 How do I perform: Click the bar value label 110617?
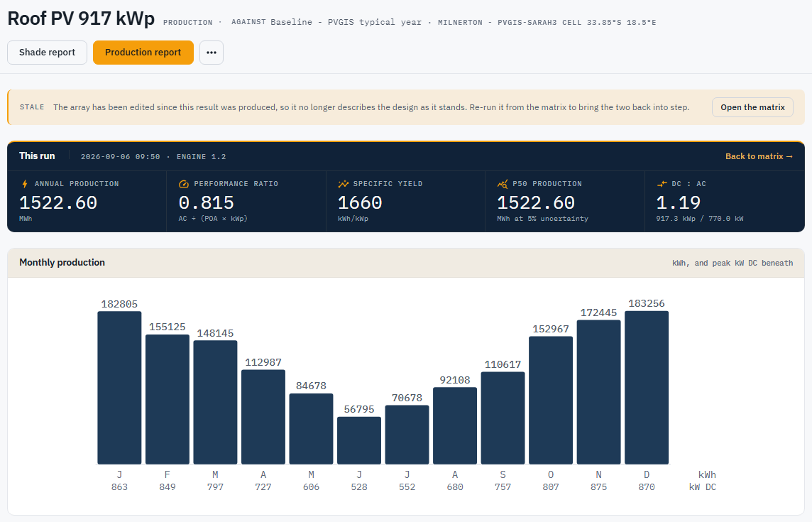pyautogui.click(x=503, y=365)
